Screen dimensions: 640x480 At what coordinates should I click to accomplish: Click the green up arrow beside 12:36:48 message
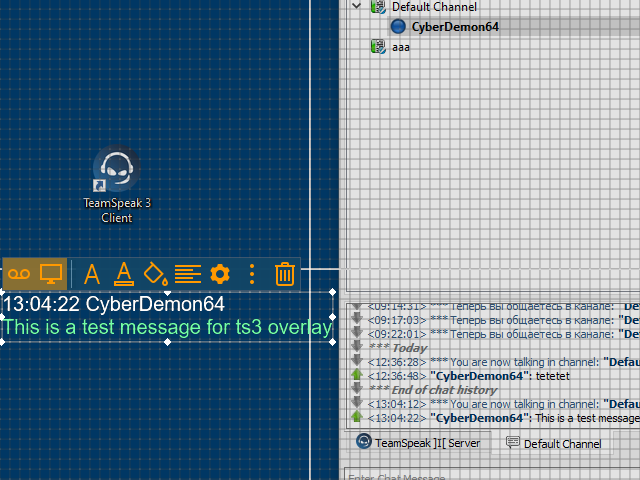pyautogui.click(x=357, y=374)
